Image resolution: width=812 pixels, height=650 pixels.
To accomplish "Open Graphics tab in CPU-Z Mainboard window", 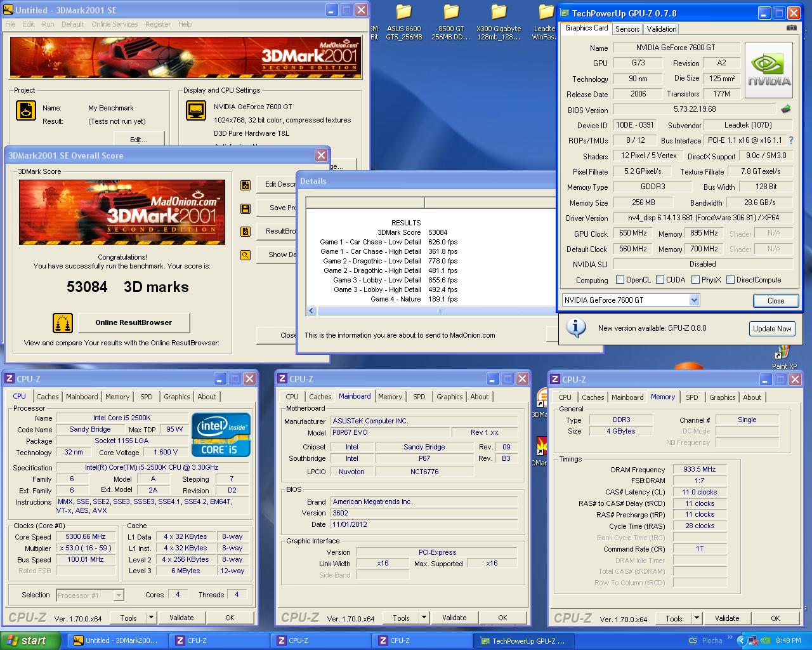I will click(450, 397).
